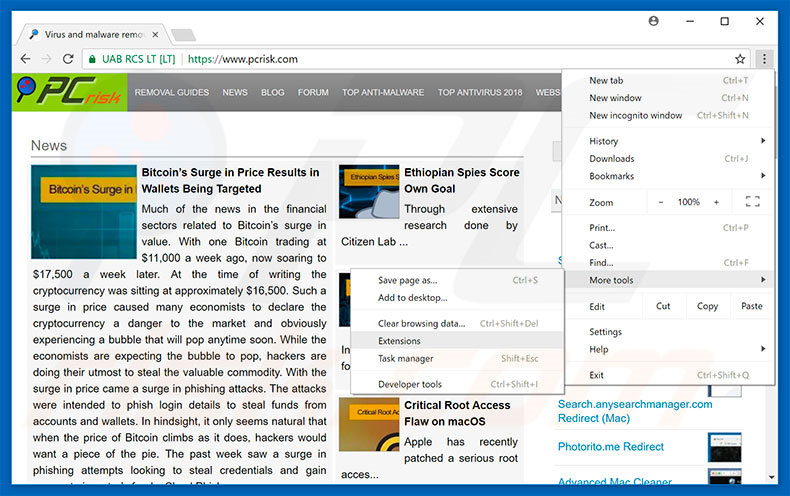This screenshot has height=496, width=790.
Task: Click the Chrome three-dot menu icon
Action: click(764, 59)
